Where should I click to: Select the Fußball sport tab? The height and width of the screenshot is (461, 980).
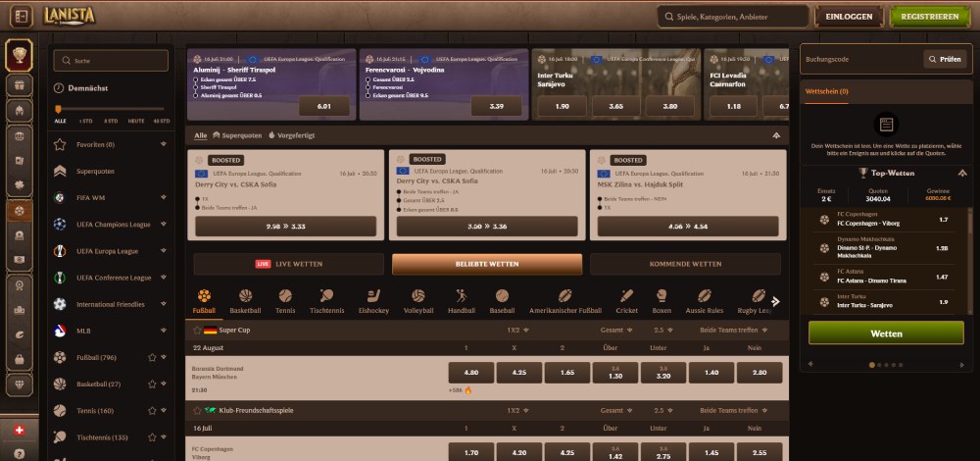[x=205, y=303]
